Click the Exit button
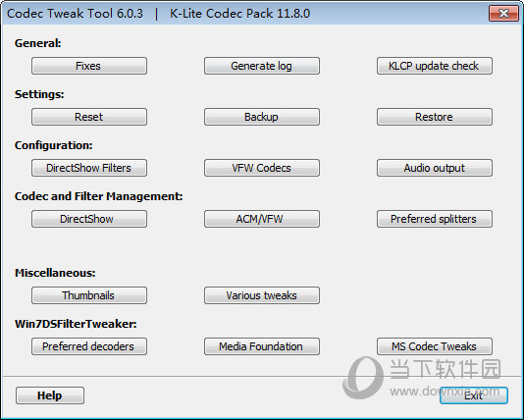524x420 pixels. [474, 395]
